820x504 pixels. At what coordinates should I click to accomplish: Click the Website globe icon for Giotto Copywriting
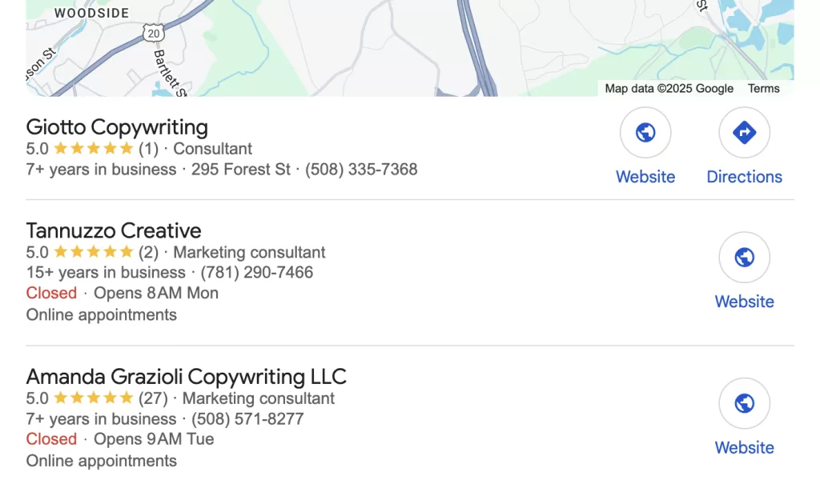[x=645, y=132]
